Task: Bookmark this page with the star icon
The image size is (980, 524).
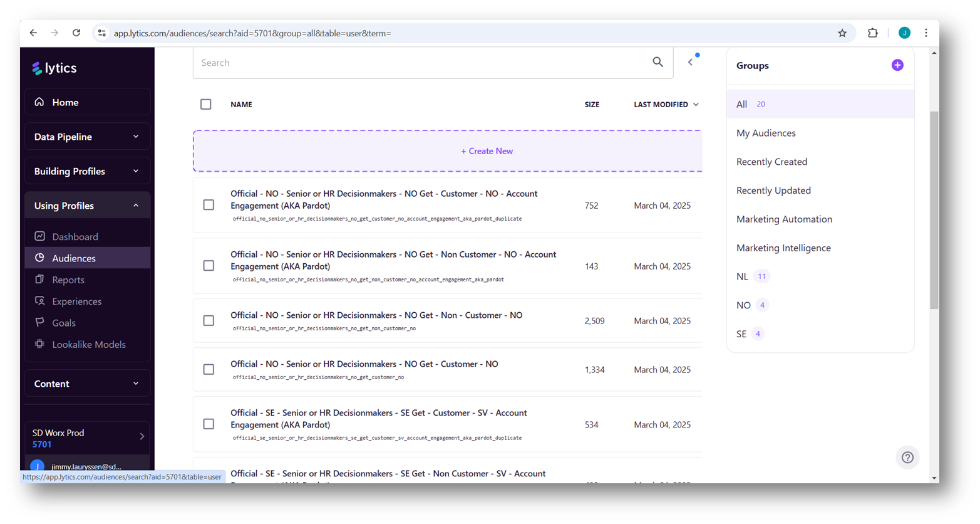Action: coord(842,33)
